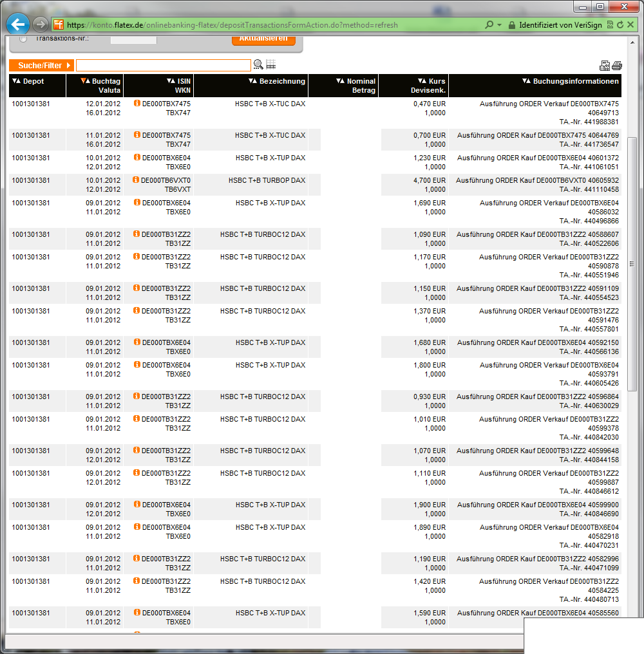Open info icon in row TA.-Nr. 440846690

click(137, 504)
